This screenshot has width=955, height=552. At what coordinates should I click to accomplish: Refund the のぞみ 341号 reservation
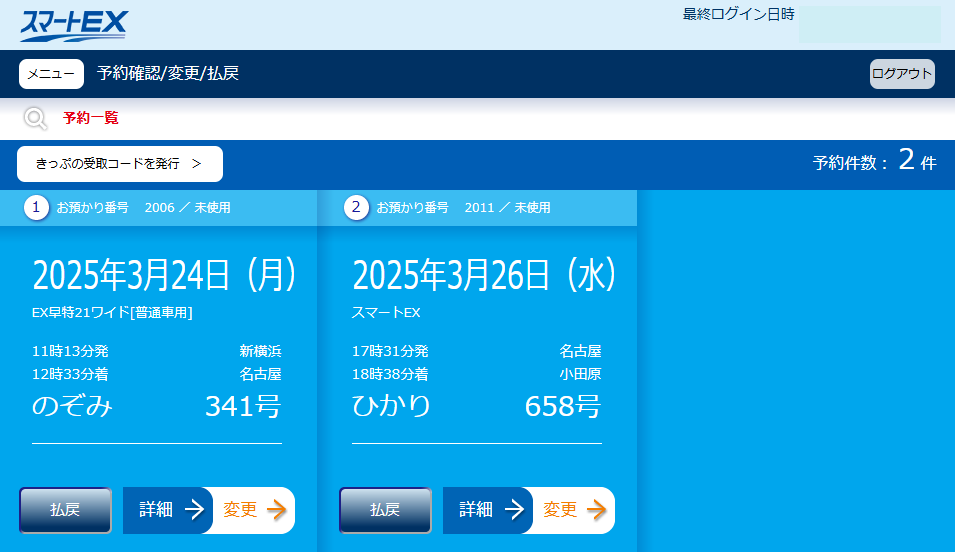(65, 510)
